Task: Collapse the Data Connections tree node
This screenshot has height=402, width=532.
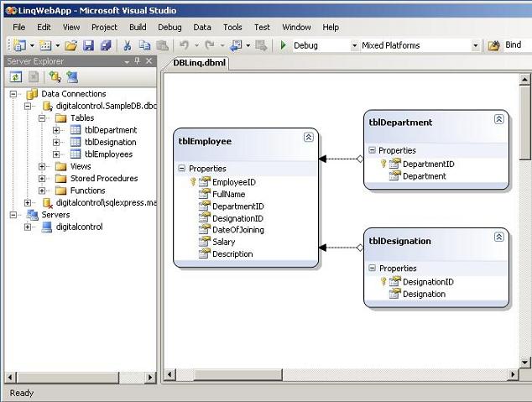Action: 13,94
